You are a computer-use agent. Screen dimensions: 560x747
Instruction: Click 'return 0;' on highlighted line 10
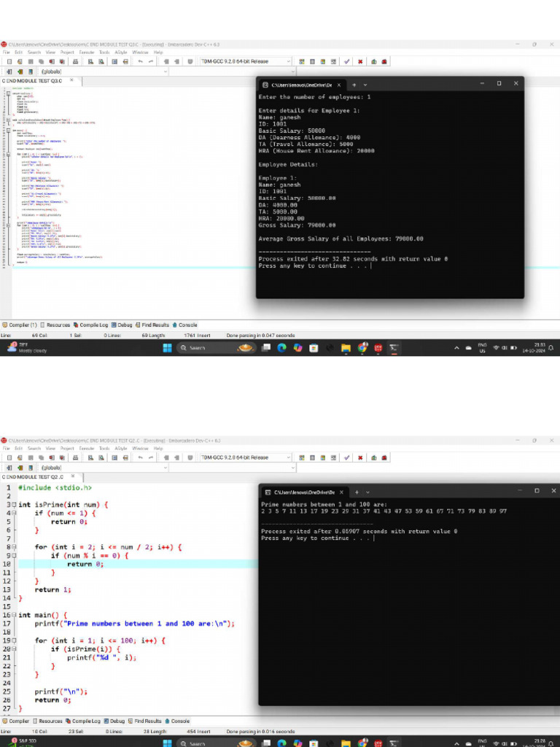(x=85, y=564)
